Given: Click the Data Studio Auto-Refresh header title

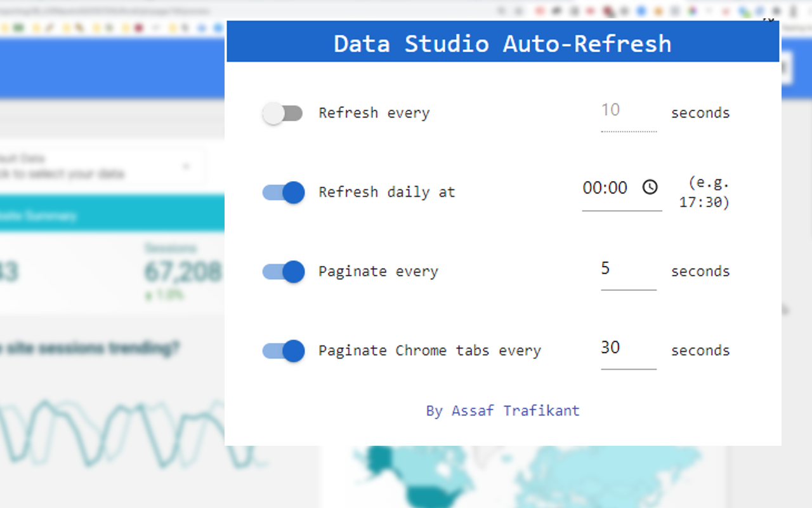Looking at the screenshot, I should pyautogui.click(x=502, y=43).
